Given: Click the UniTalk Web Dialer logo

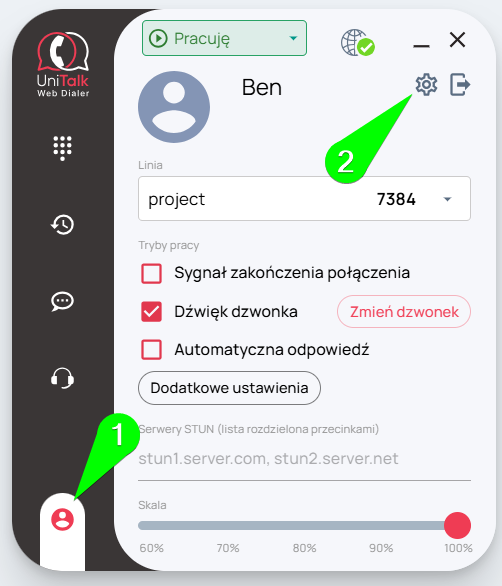Looking at the screenshot, I should pos(63,64).
